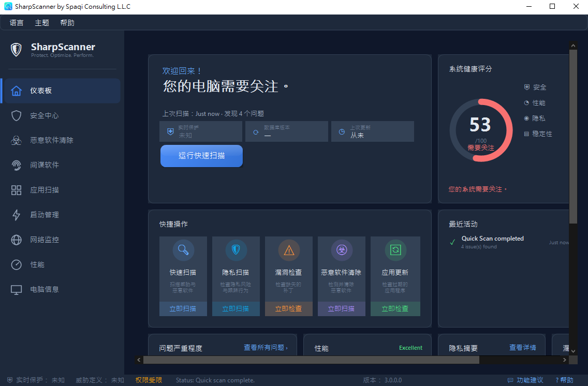The image size is (588, 386).
Task: Click the vertical scrollbar thumb
Action: tap(573, 137)
